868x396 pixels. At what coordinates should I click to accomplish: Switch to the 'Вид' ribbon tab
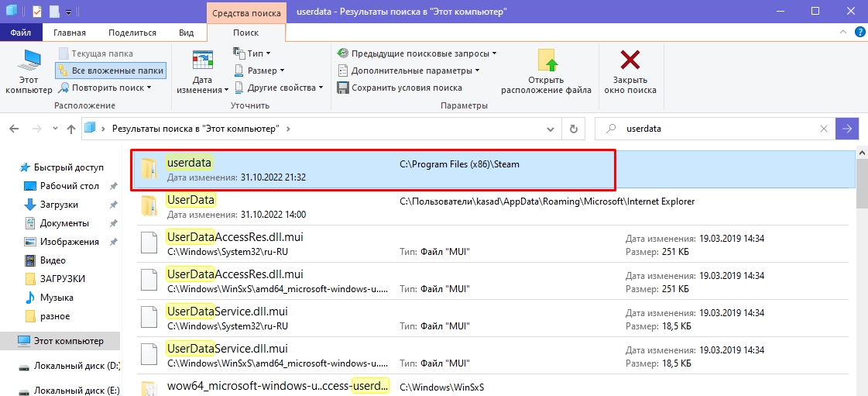point(186,33)
